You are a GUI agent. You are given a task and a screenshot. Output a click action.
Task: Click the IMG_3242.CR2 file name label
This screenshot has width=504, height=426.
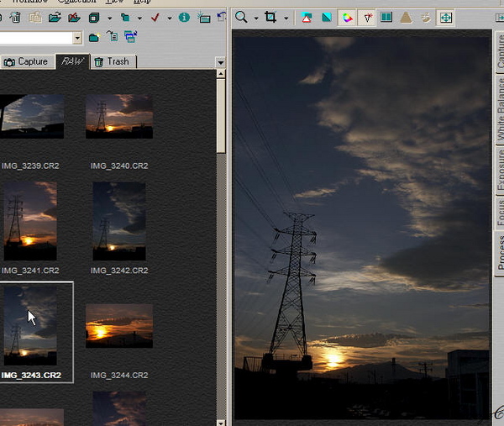(119, 271)
